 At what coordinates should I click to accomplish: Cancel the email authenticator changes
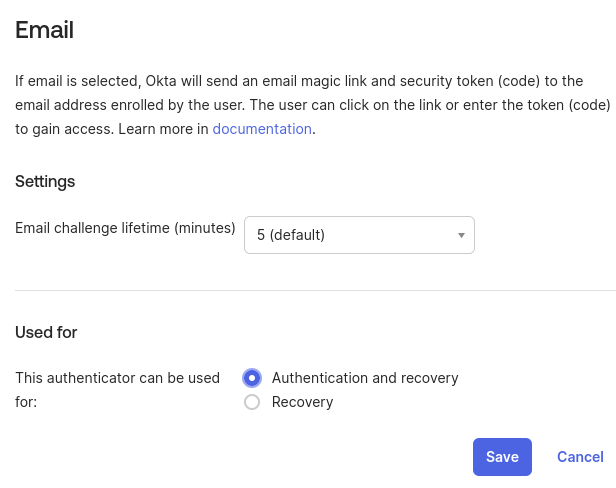pos(580,457)
